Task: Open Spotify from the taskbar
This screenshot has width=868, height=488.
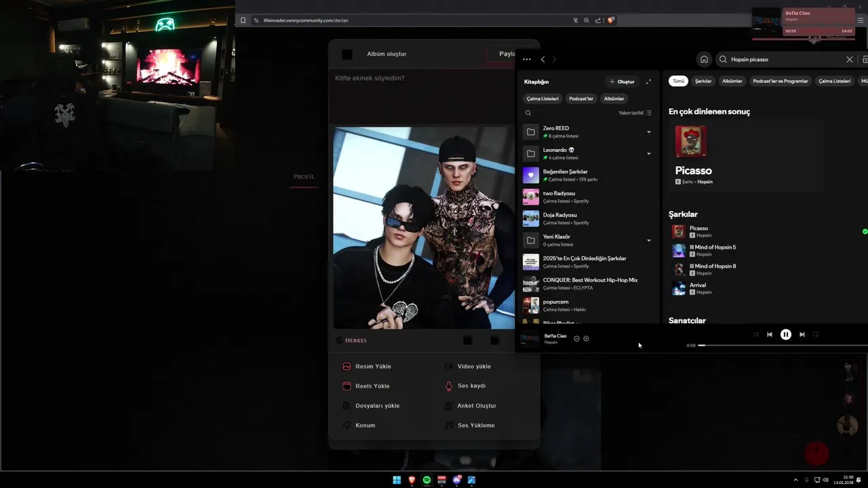Action: (427, 480)
